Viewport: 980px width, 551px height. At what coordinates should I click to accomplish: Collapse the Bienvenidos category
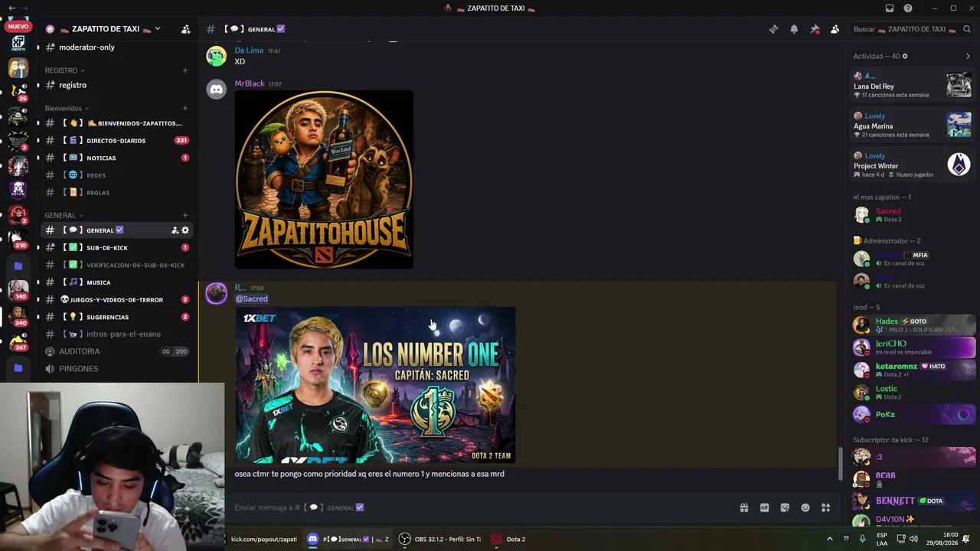[67, 108]
